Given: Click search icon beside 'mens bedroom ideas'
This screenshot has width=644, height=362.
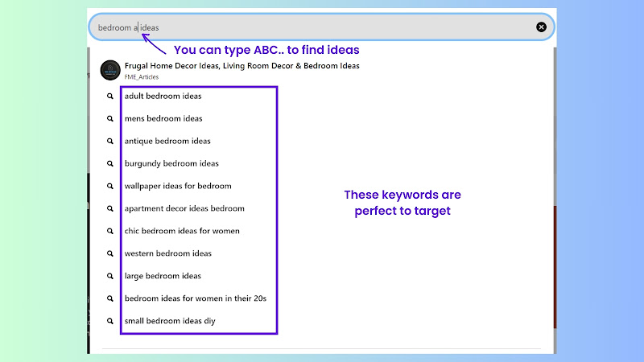Looking at the screenshot, I should [x=110, y=118].
